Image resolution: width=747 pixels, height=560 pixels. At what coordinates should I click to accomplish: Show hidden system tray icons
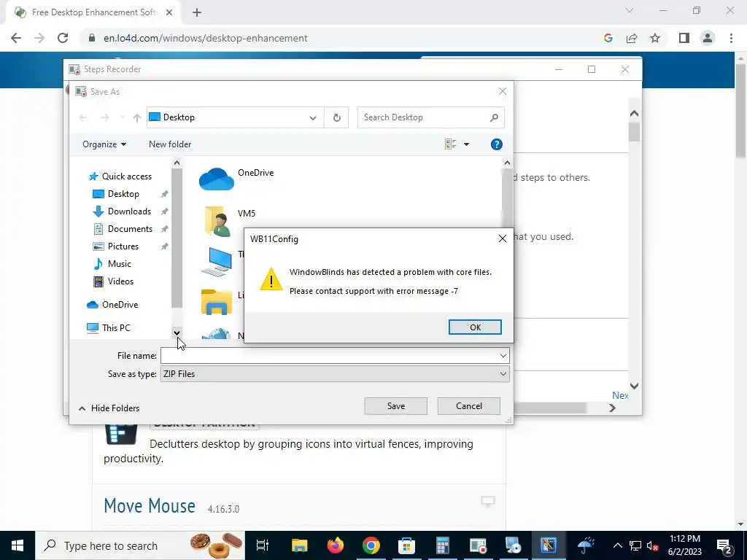click(617, 545)
